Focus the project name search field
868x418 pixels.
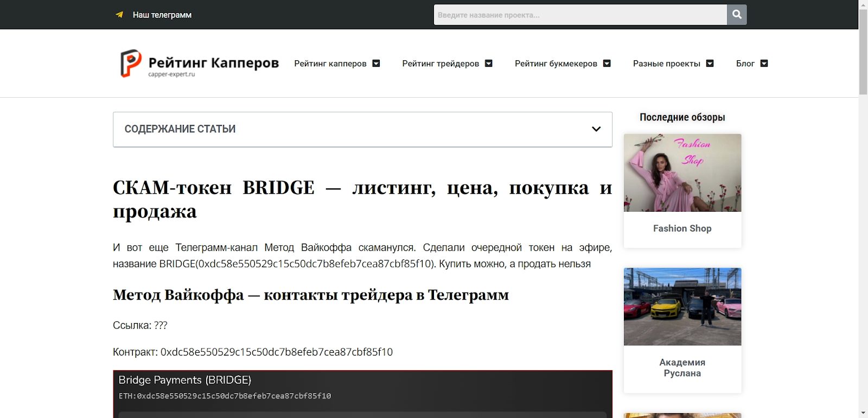pos(580,15)
